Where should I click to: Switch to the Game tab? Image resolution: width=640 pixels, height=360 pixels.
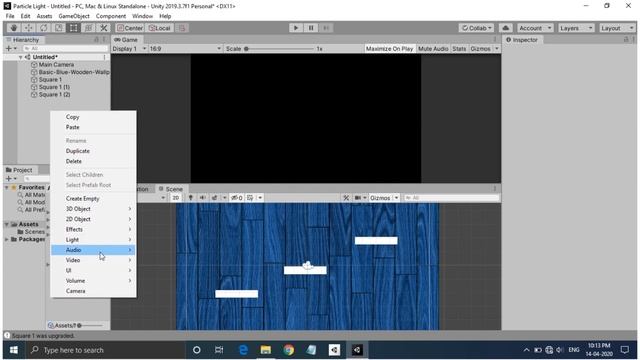[x=126, y=40]
